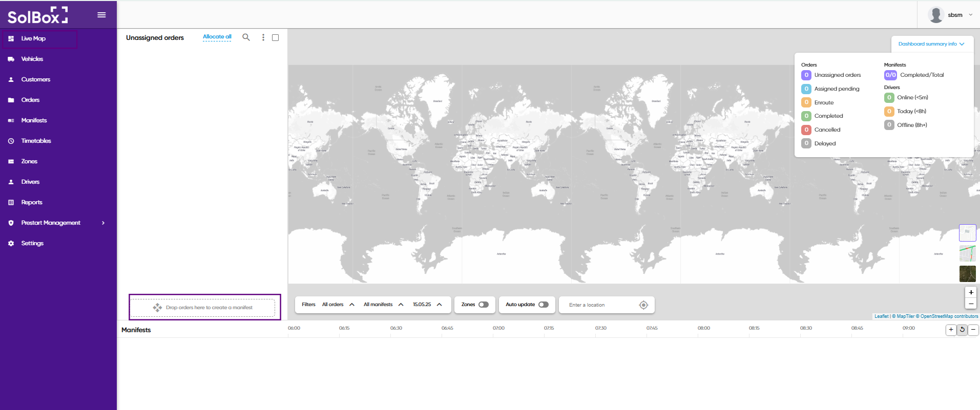The height and width of the screenshot is (410, 980).
Task: Open the three-dot options menu for orders
Action: point(263,37)
